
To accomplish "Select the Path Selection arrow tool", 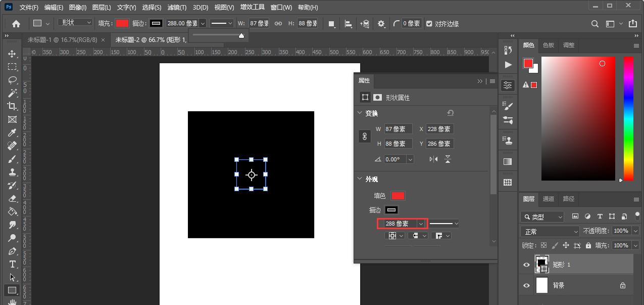I will point(12,277).
